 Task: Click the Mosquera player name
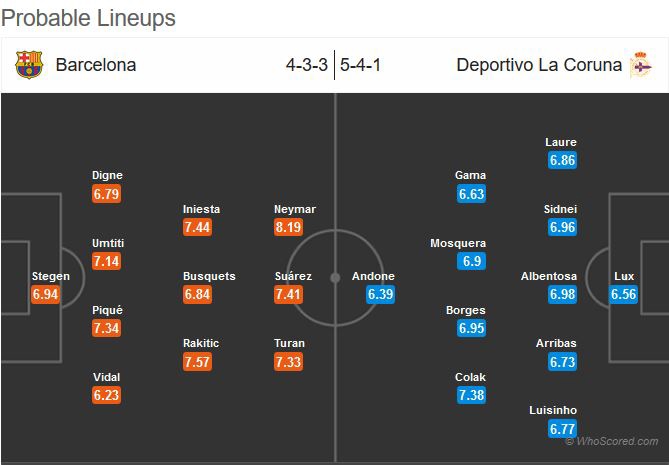point(457,243)
